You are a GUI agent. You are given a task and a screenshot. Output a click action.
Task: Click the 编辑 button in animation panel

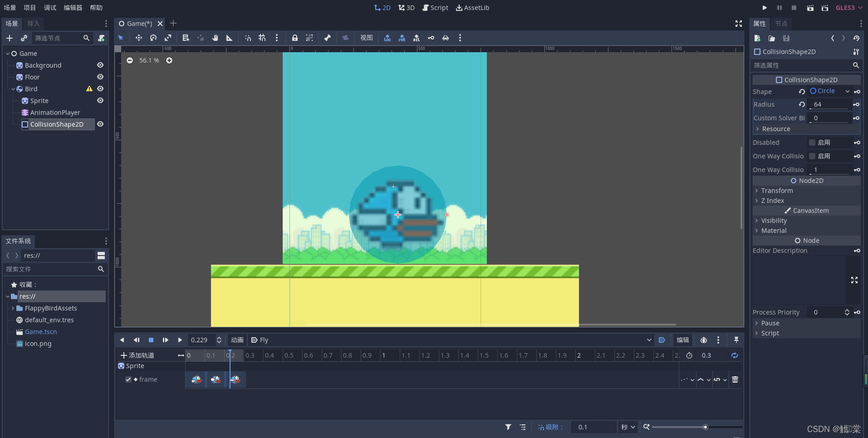point(683,340)
